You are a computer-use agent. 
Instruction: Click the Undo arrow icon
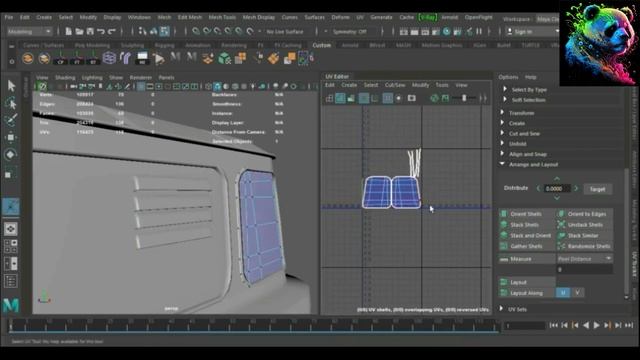coord(101,31)
